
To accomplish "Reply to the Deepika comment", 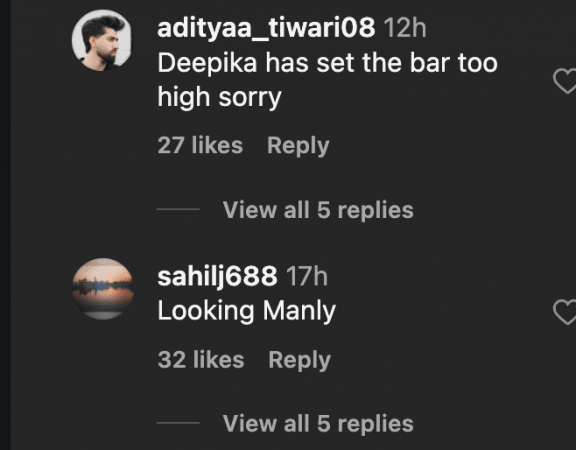I will (298, 146).
